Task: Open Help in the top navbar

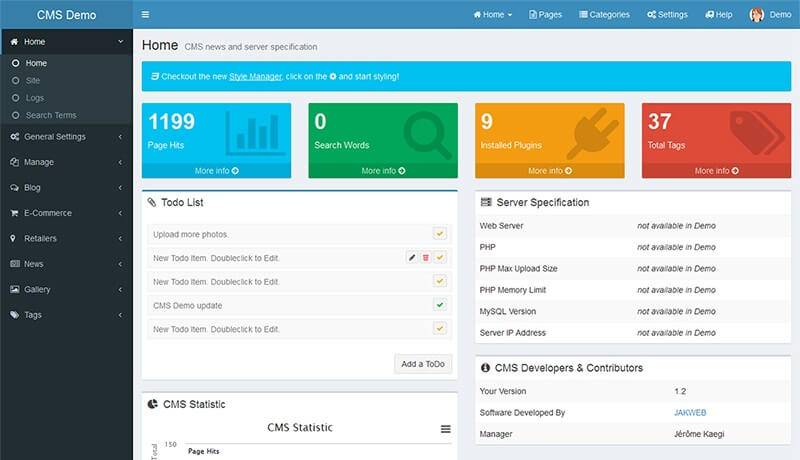Action: [719, 15]
